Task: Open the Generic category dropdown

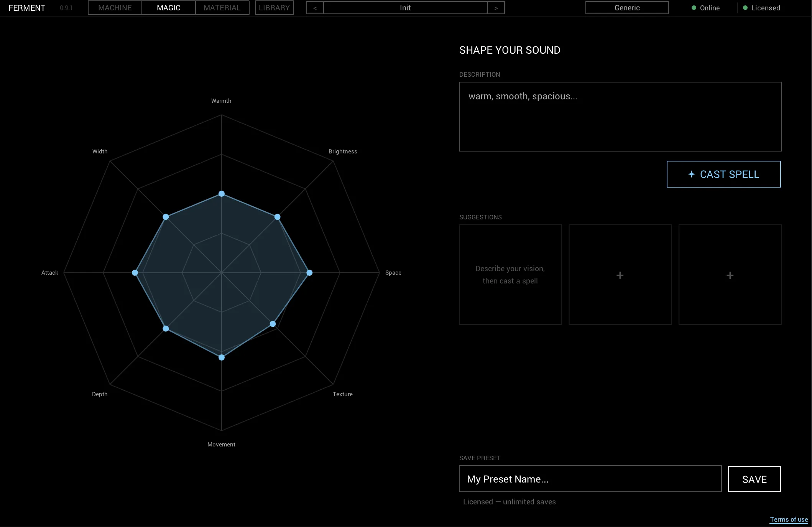Action: pyautogui.click(x=627, y=8)
